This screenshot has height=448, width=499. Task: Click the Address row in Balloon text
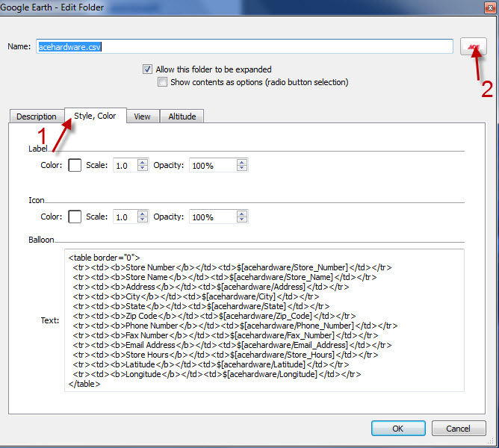click(211, 287)
